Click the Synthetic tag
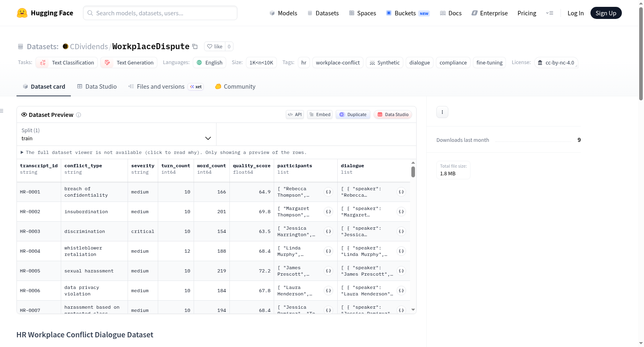Viewport: 644px width, 347px height. [x=384, y=62]
